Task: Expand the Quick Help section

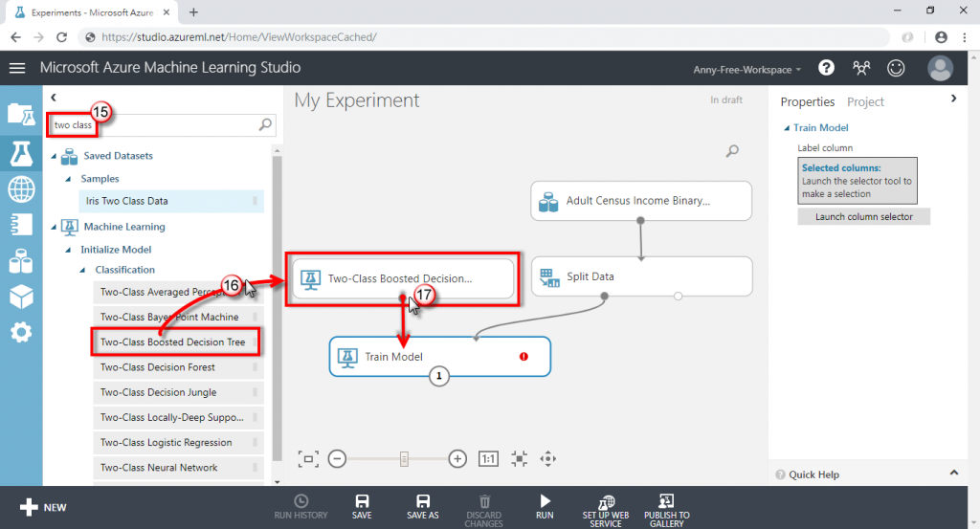Action: click(954, 473)
